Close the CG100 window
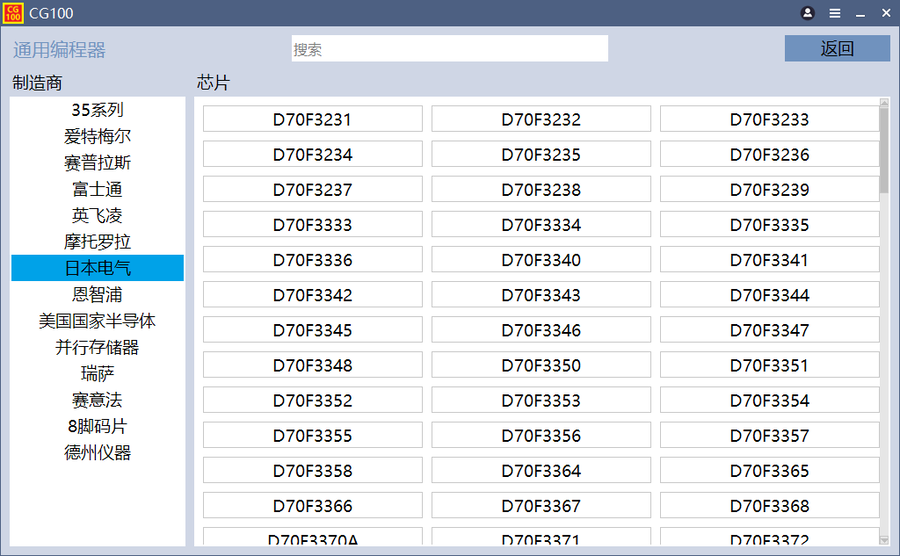The image size is (900, 556). 885,13
